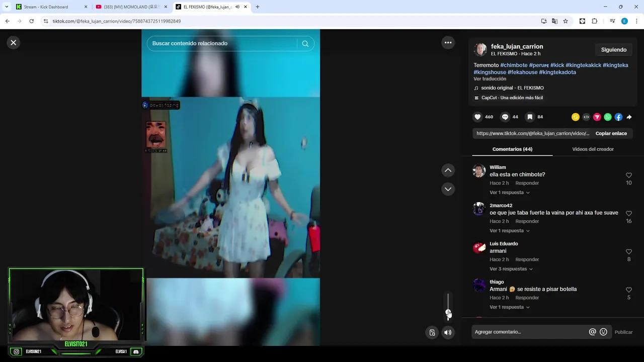Expand Ver 3 respuestas under Luis Eduardo
644x362 pixels.
click(x=511, y=269)
